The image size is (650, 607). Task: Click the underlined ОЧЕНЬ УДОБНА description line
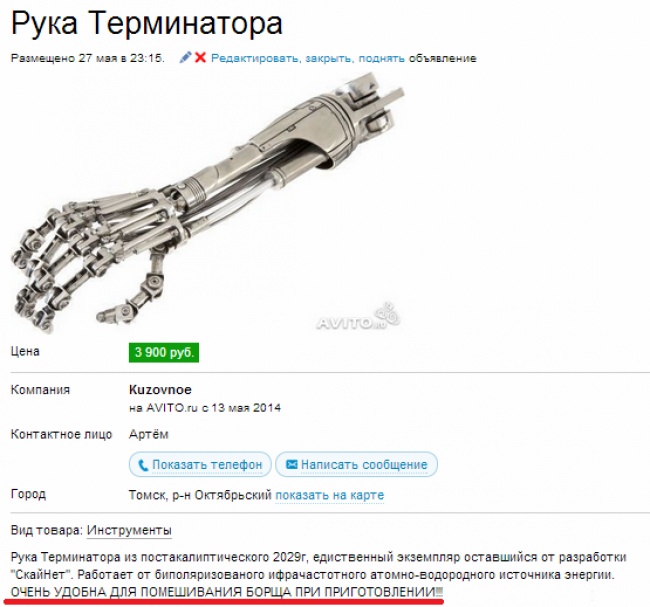point(227,592)
